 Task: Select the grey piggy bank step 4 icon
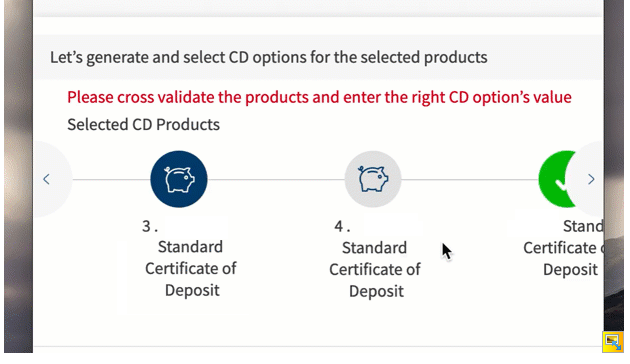pyautogui.click(x=373, y=179)
